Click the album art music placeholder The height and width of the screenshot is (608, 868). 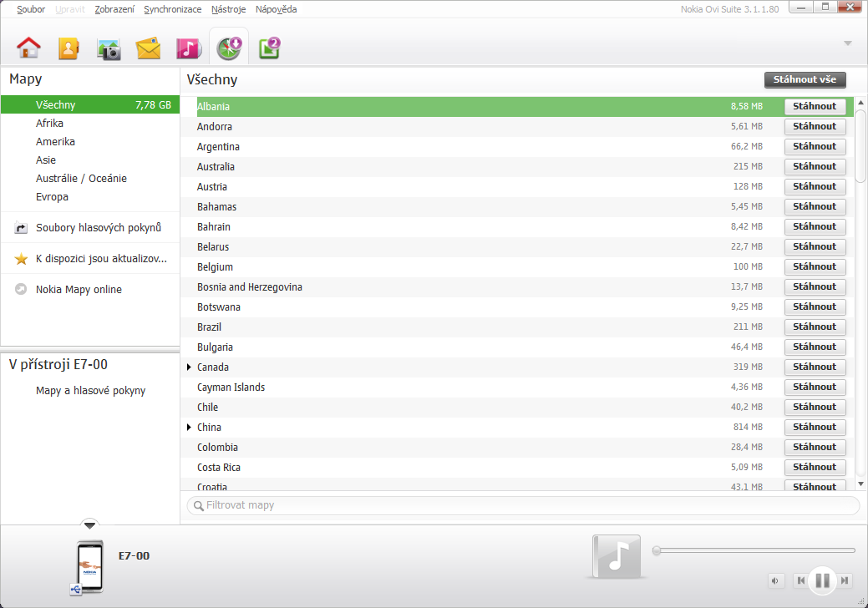[x=617, y=556]
